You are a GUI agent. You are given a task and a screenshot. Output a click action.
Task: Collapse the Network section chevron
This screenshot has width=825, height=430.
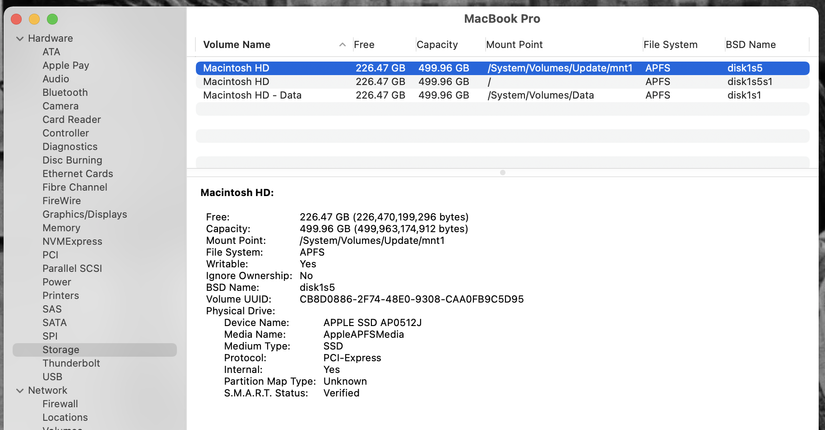click(20, 391)
